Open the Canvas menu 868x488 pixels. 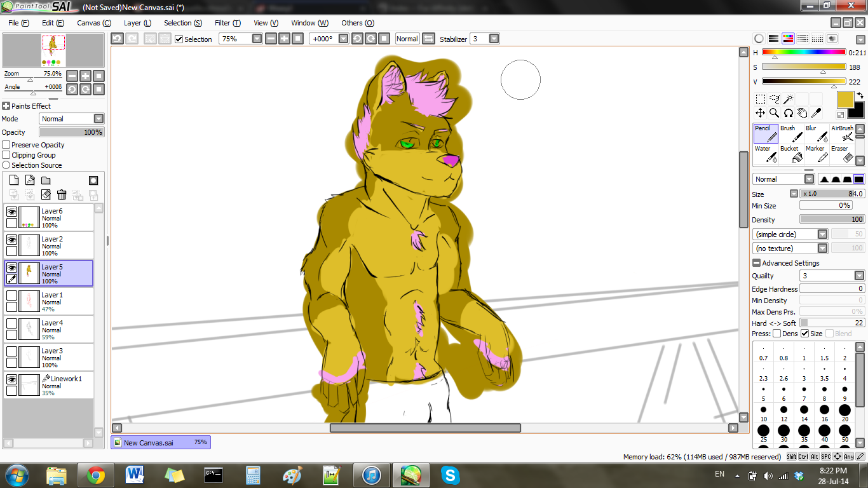pos(94,23)
